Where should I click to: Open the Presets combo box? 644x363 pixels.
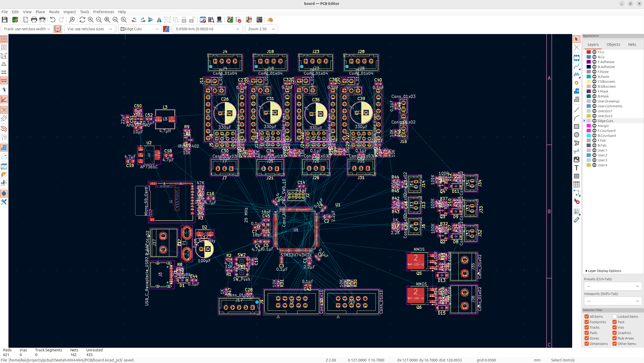pos(613,286)
